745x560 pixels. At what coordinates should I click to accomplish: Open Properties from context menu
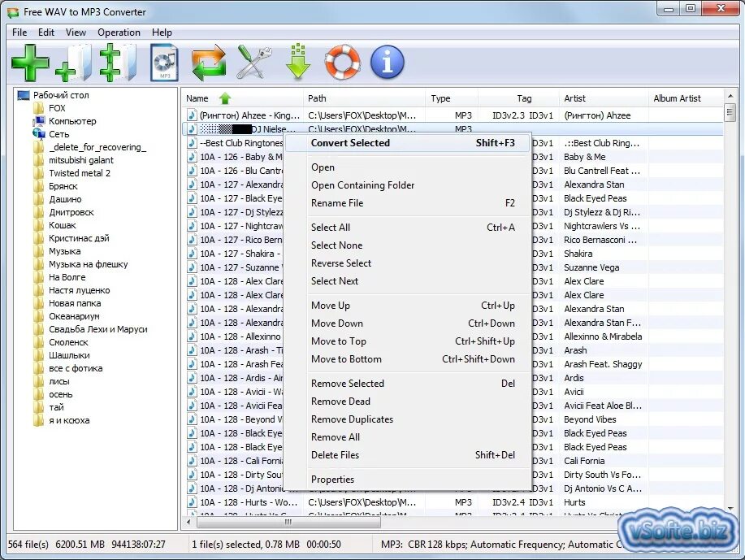pyautogui.click(x=408, y=480)
